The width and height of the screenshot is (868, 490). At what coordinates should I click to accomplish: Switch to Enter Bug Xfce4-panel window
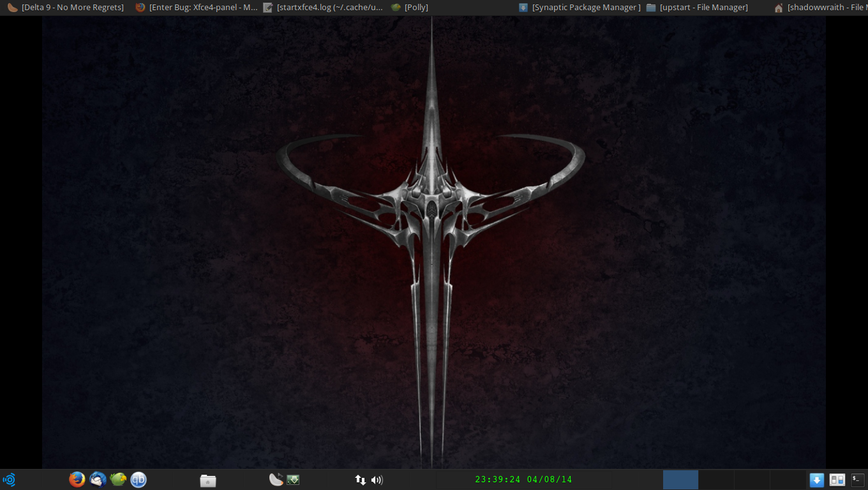[x=197, y=8]
